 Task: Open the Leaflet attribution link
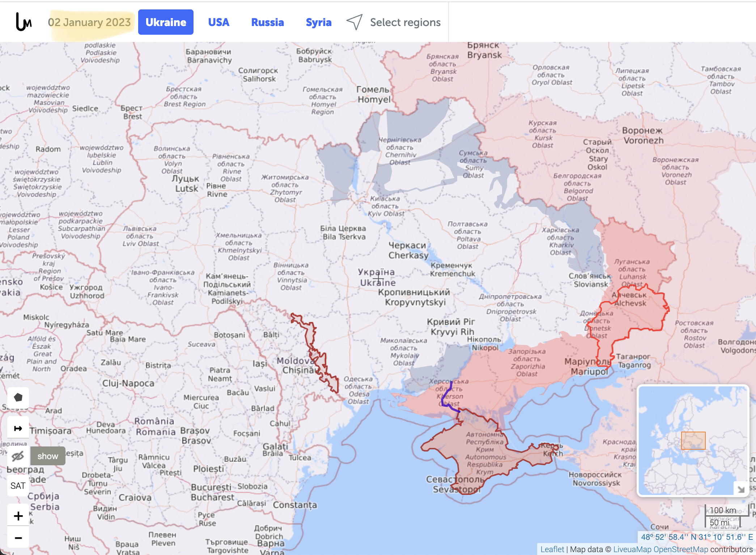tap(552, 549)
